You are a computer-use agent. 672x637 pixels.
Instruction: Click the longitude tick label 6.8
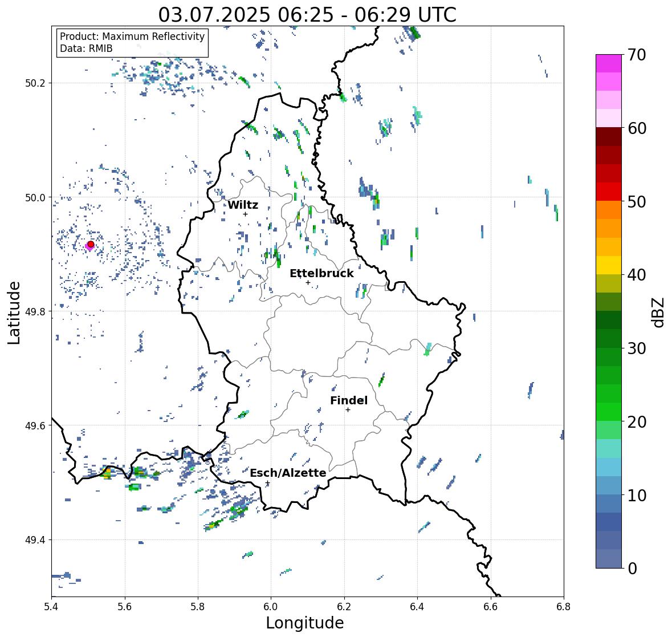[563, 607]
